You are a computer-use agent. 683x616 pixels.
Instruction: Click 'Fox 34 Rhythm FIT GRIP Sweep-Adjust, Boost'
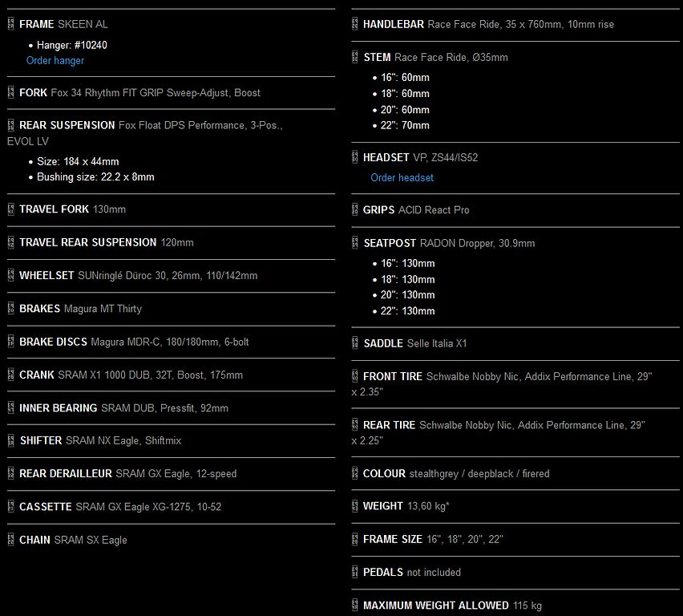point(156,93)
